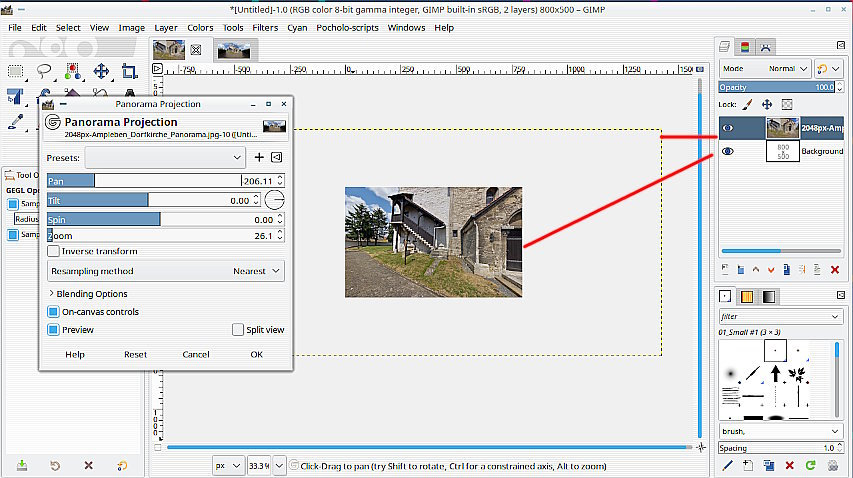
Task: Click OK in Panorama Projection dialog
Action: pos(257,355)
